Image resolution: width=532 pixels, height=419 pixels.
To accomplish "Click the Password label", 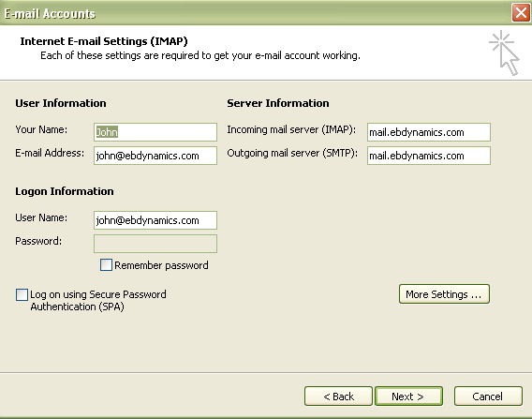I will (x=38, y=241).
